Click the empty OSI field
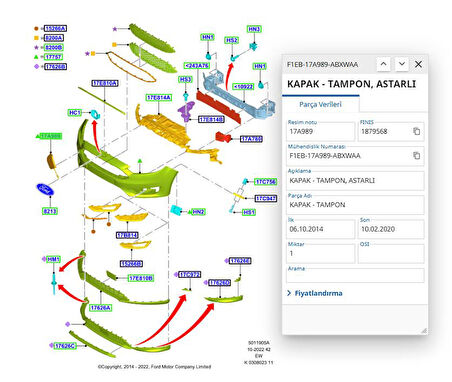 (391, 253)
